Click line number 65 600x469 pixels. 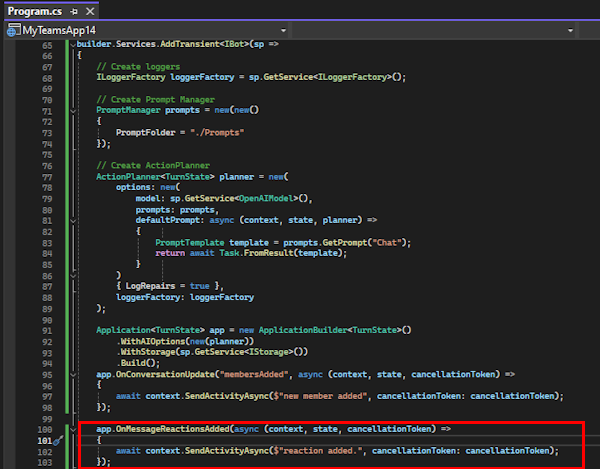47,46
